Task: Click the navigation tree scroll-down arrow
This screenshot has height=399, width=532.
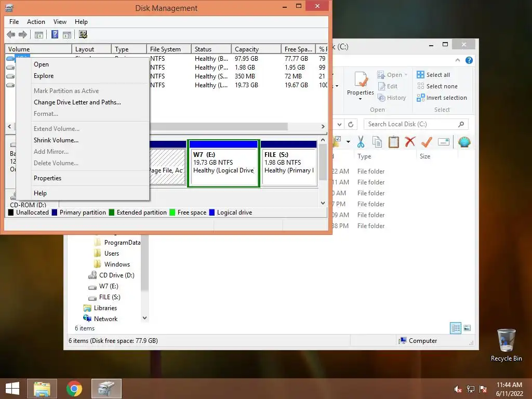Action: tap(145, 318)
